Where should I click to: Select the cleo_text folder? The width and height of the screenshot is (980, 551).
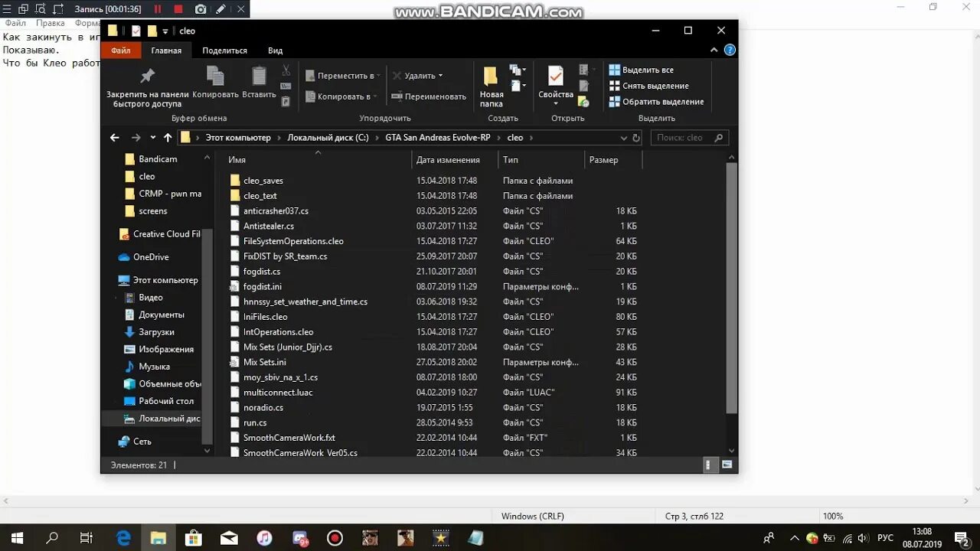tap(260, 196)
